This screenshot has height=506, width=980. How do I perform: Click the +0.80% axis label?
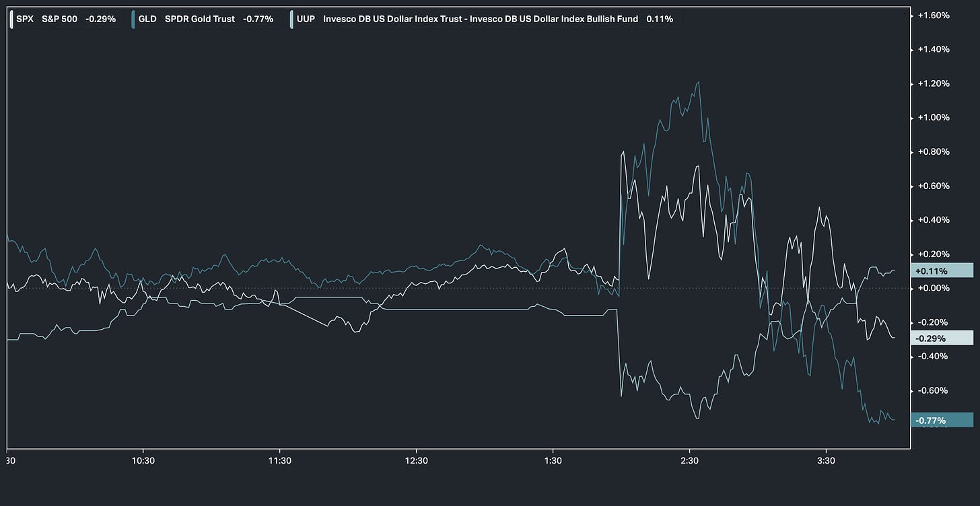934,152
